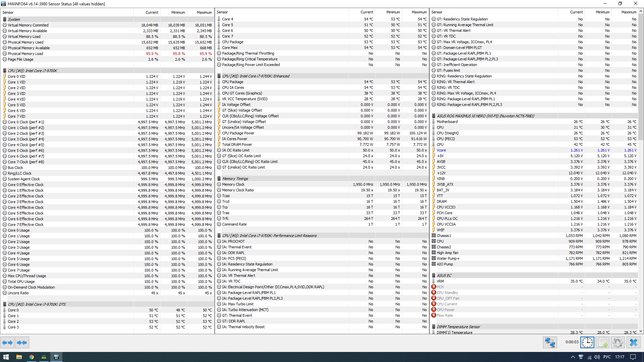Click the clock reset timer button

[x=587, y=343]
